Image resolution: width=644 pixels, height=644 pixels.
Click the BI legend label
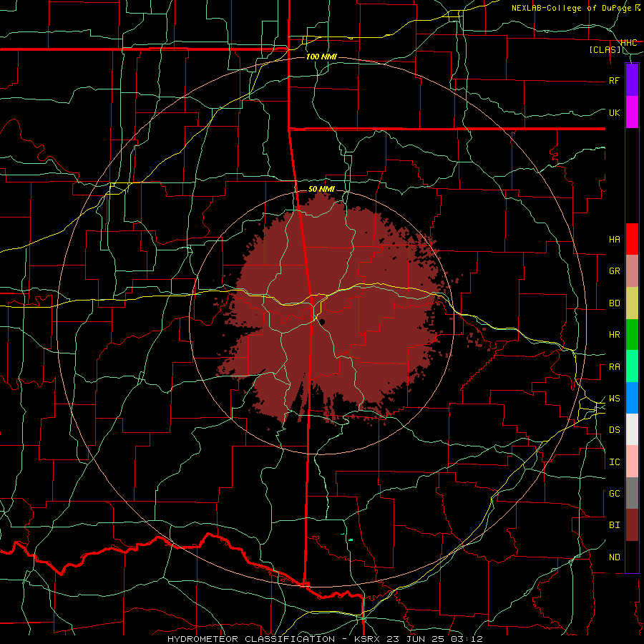615,525
